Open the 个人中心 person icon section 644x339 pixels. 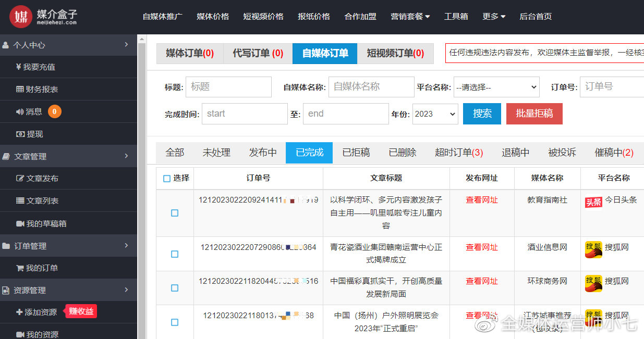5,45
